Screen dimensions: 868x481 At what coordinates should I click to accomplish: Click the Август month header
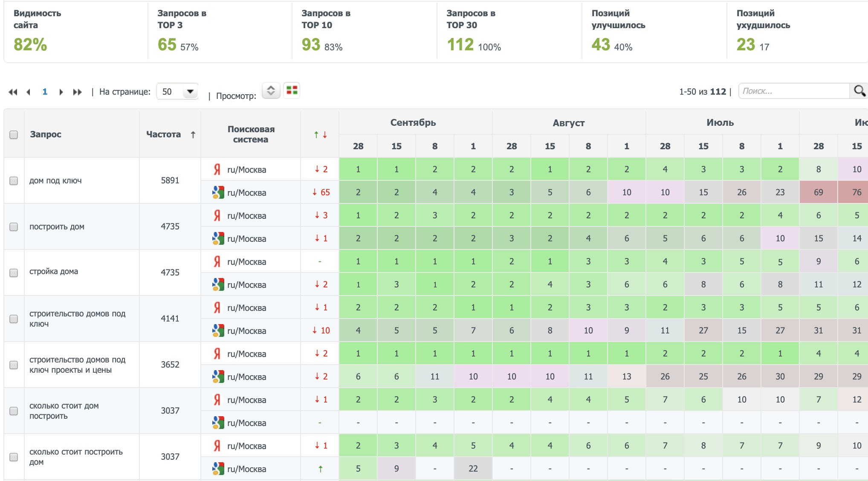tap(568, 123)
